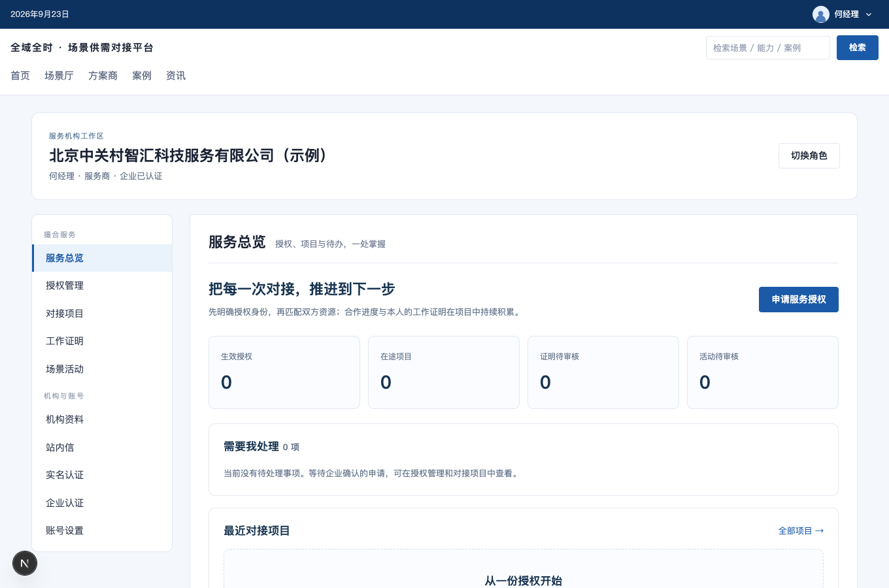This screenshot has height=588, width=889.
Task: Select 服务总览 in the sidebar
Action: pyautogui.click(x=102, y=258)
